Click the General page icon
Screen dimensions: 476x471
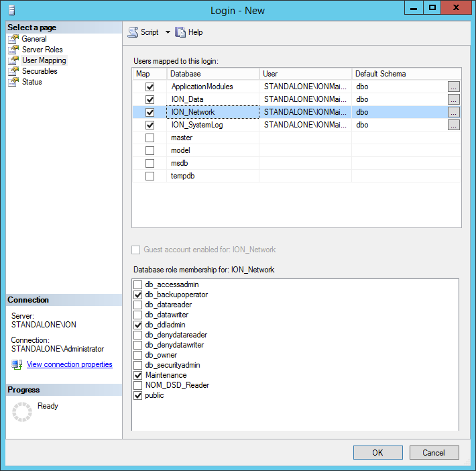tap(13, 39)
